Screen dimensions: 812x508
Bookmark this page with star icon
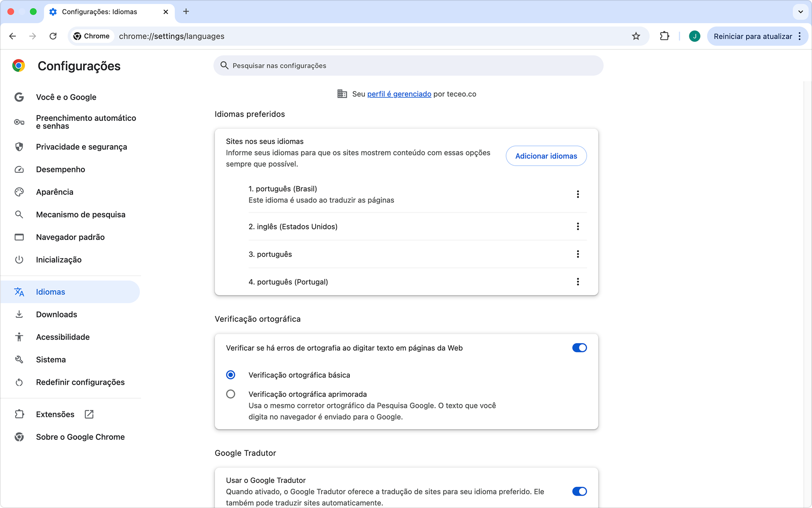tap(636, 36)
